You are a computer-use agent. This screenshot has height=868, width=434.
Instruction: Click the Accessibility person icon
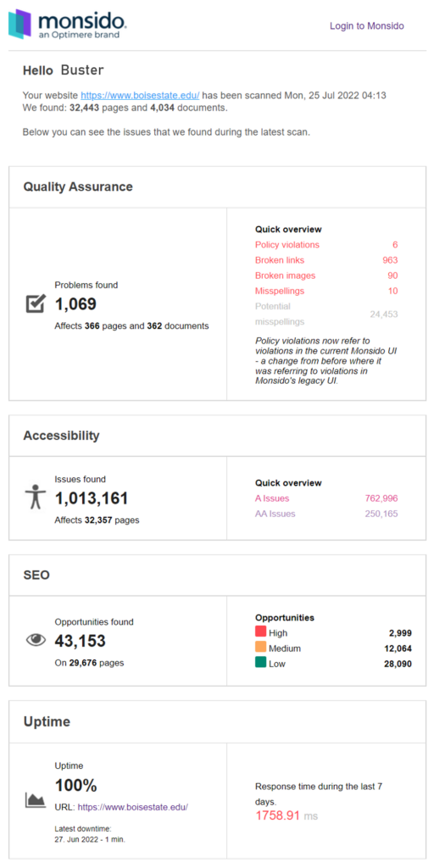36,497
